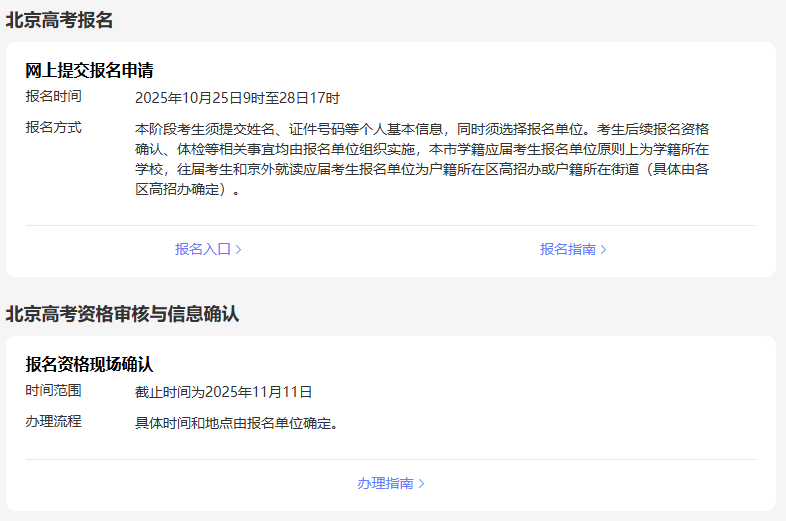Select the 报名资格现场确认 card title

coord(89,364)
